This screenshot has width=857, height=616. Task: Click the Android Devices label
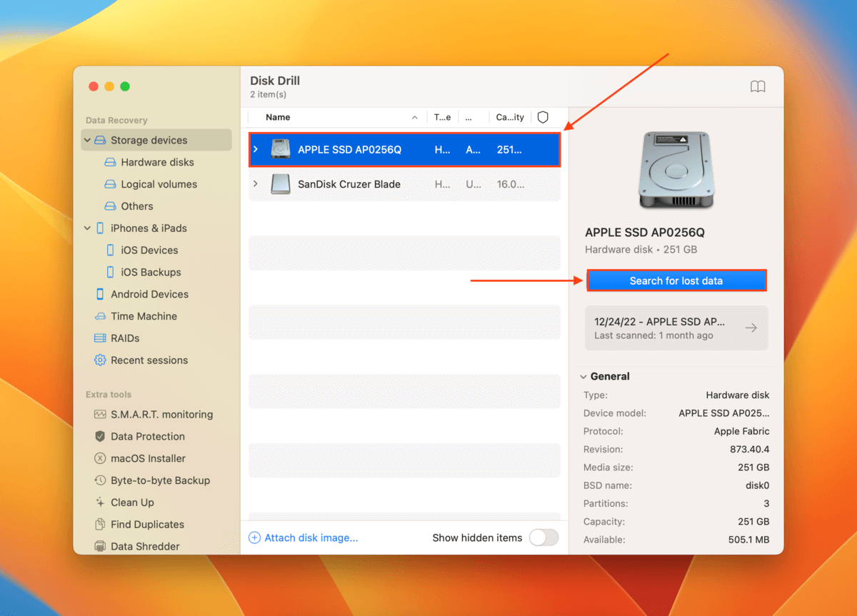pos(150,294)
